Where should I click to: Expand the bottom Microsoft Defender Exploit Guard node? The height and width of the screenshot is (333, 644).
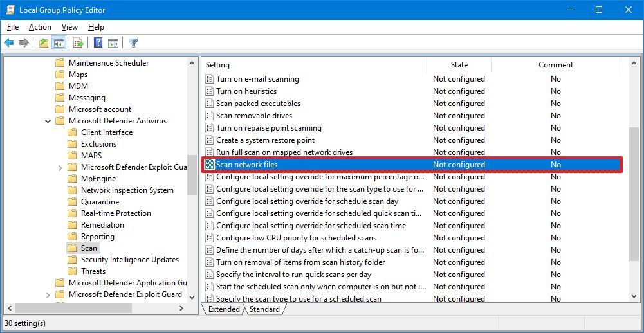pos(48,295)
